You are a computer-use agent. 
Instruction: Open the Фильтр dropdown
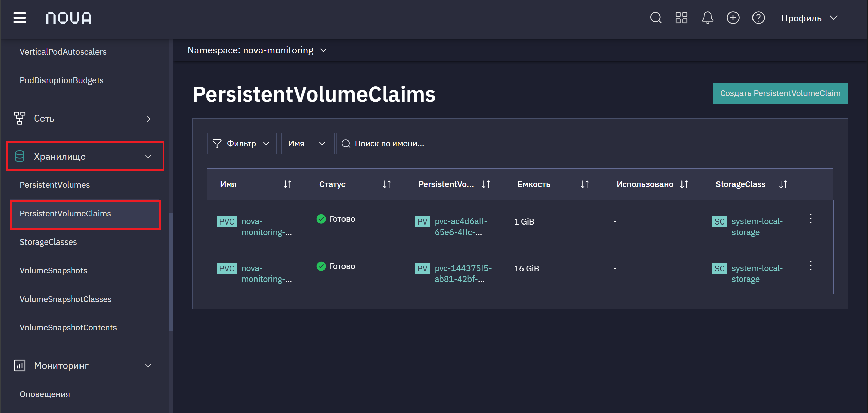tap(242, 144)
